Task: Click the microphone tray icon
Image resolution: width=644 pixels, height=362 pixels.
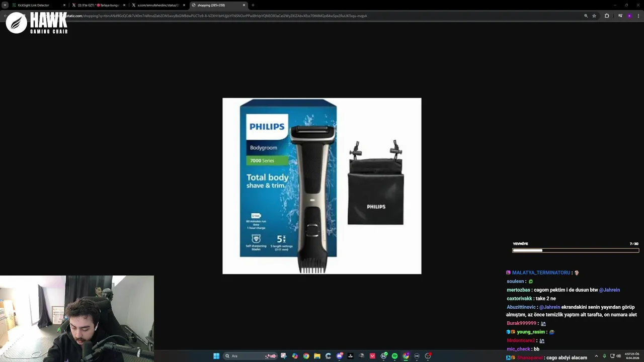Action: click(604, 356)
